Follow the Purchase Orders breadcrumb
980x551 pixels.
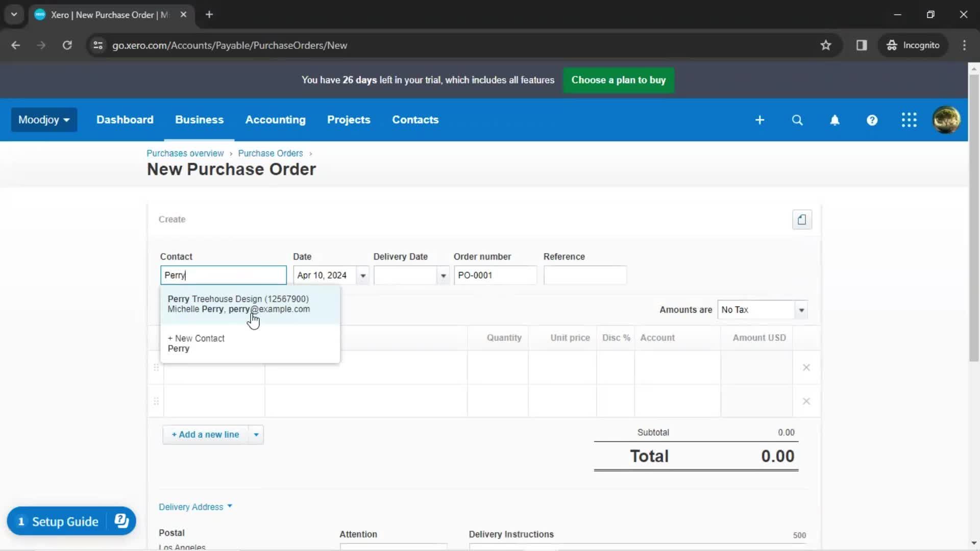coord(270,153)
